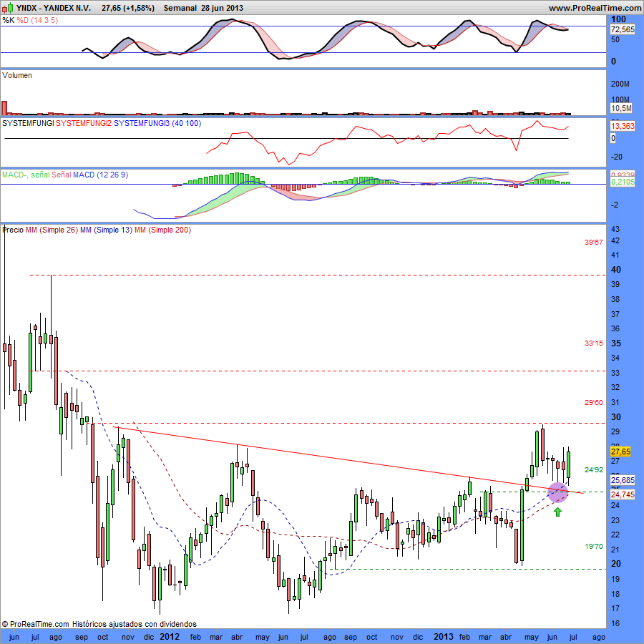This screenshot has height=644, width=644.
Task: Select the MM (Simple 200) moving average label
Action: pos(163,230)
